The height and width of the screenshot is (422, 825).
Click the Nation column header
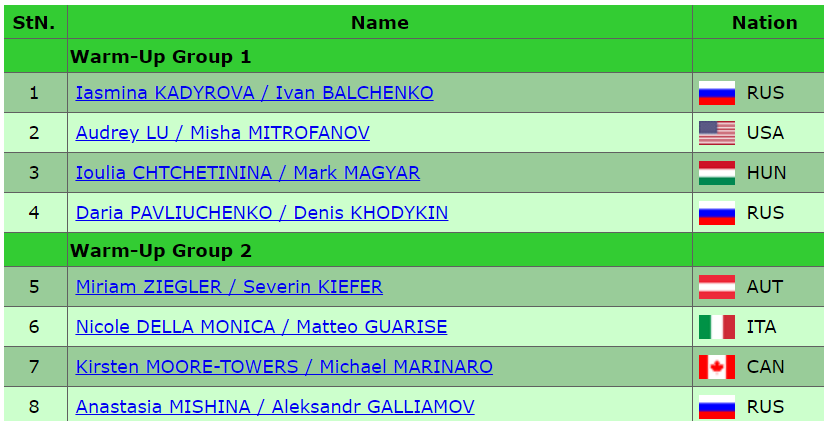(764, 22)
